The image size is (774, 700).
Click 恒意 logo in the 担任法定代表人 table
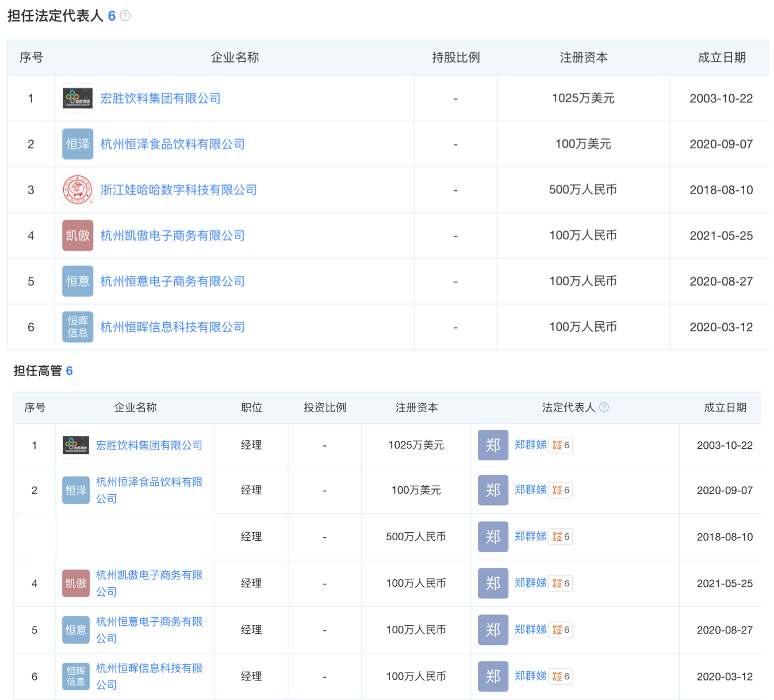78,281
